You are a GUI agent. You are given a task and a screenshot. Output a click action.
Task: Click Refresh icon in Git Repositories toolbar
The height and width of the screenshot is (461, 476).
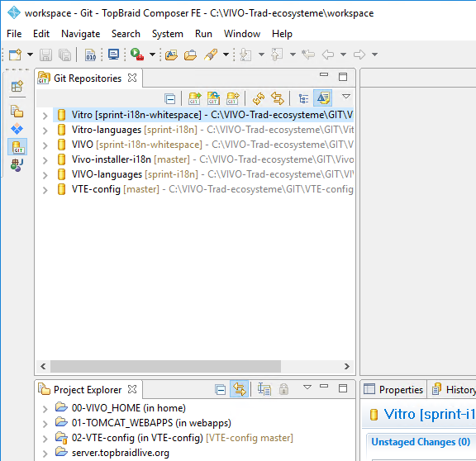259,98
